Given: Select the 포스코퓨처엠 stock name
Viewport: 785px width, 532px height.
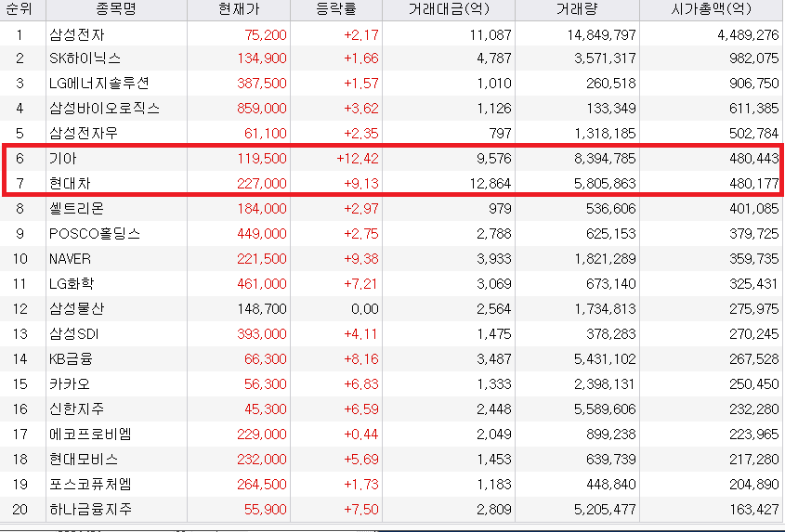Looking at the screenshot, I should 91,484.
